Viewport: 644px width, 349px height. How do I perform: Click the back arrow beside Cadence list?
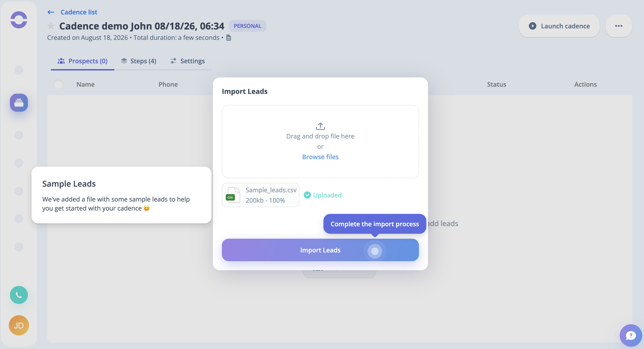click(x=51, y=12)
